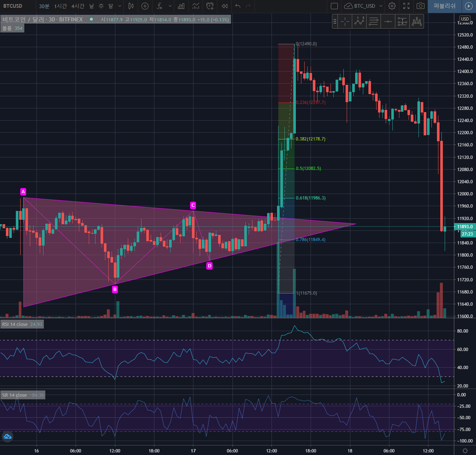Redo the last chart action
The width and height of the screenshot is (476, 455).
point(248,6)
